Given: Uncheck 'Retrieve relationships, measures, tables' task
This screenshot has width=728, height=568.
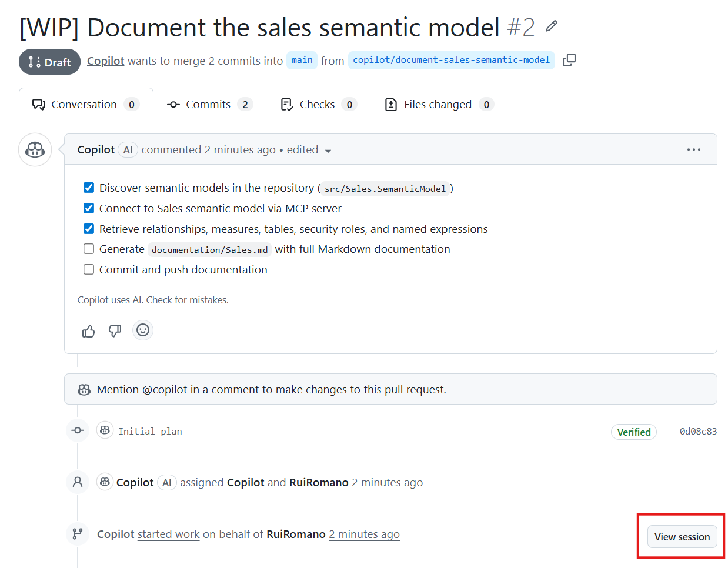Looking at the screenshot, I should (89, 229).
